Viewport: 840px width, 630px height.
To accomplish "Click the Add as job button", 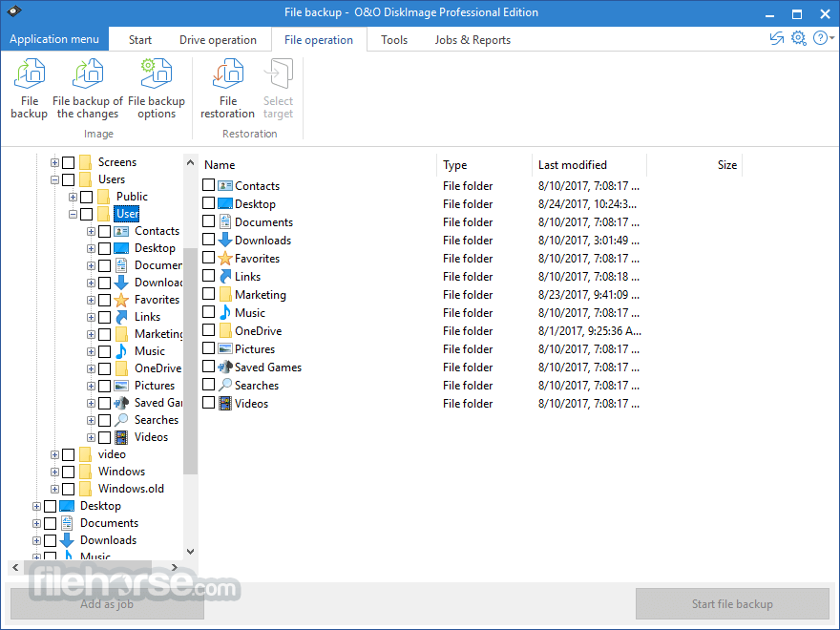I will point(107,603).
